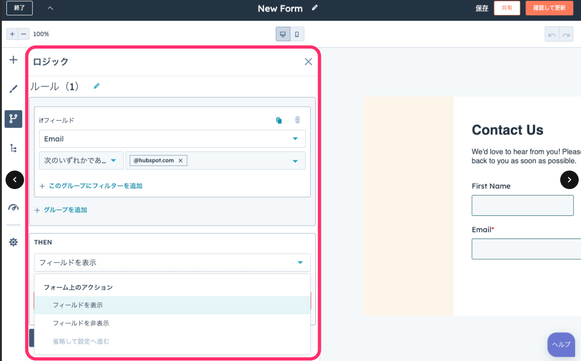The height and width of the screenshot is (361, 581).
Task: Open the 次のいずれかであ… operator dropdown
Action: pyautogui.click(x=81, y=160)
